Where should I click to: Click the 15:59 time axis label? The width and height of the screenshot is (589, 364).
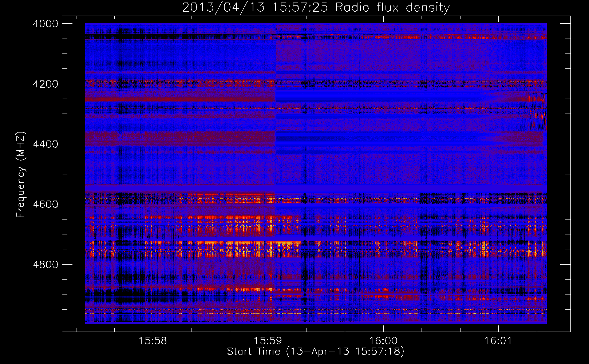pyautogui.click(x=268, y=341)
